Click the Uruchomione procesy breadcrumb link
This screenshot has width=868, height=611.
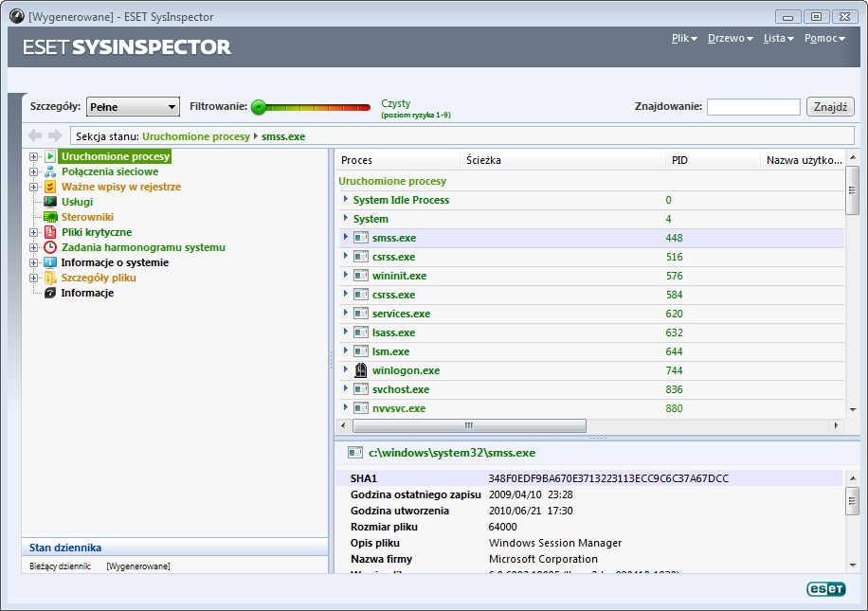(x=196, y=136)
